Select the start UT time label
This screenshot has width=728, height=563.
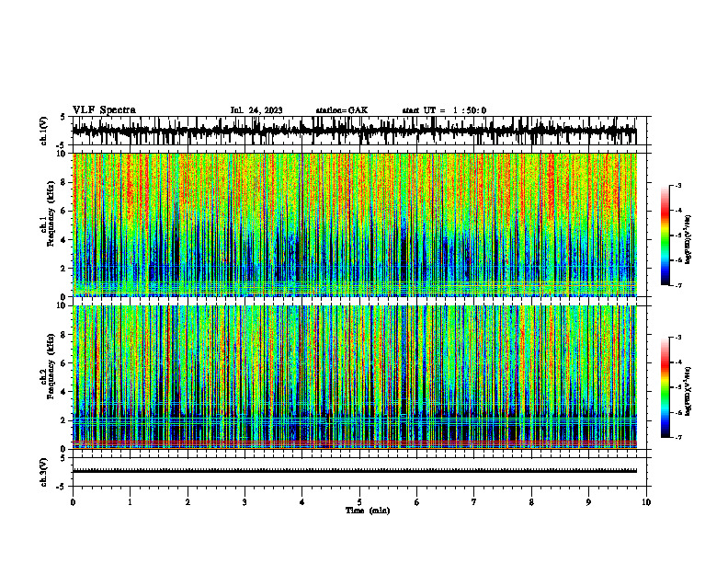444,110
